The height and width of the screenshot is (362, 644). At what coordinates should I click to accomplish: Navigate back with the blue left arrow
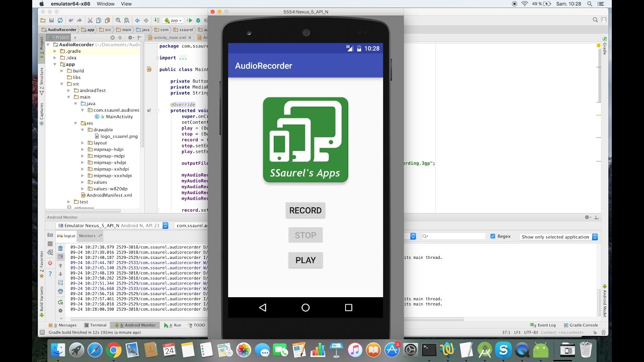tap(137, 20)
